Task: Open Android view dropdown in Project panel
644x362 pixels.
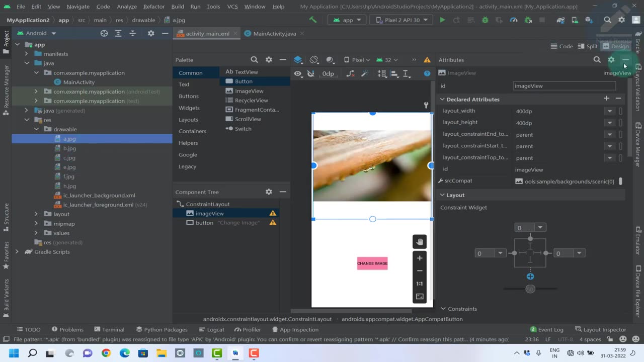Action: (x=37, y=33)
